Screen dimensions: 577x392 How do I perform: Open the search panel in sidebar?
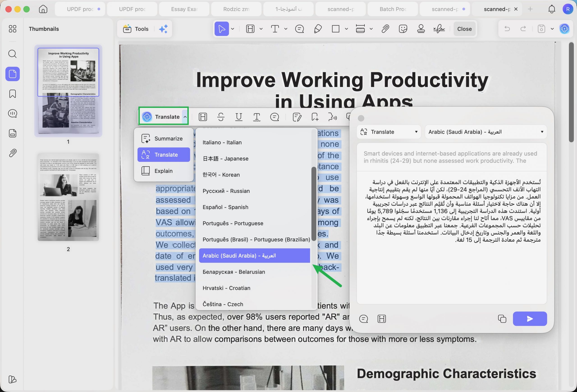pyautogui.click(x=12, y=54)
